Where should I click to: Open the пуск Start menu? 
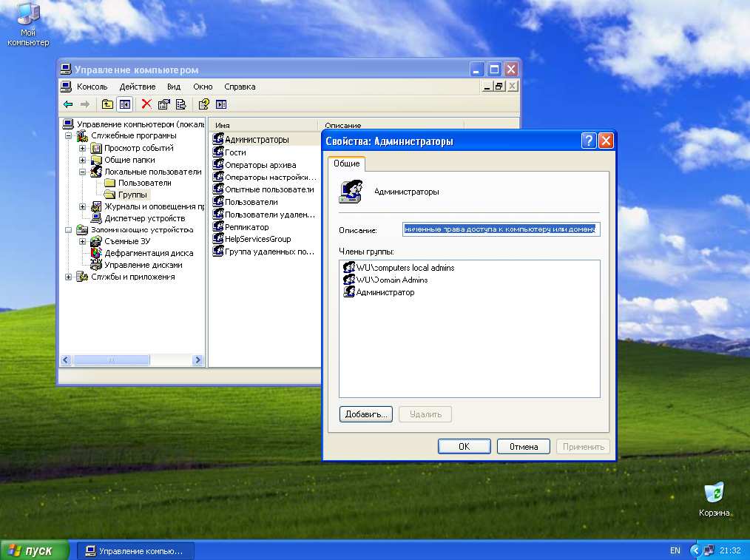point(35,550)
